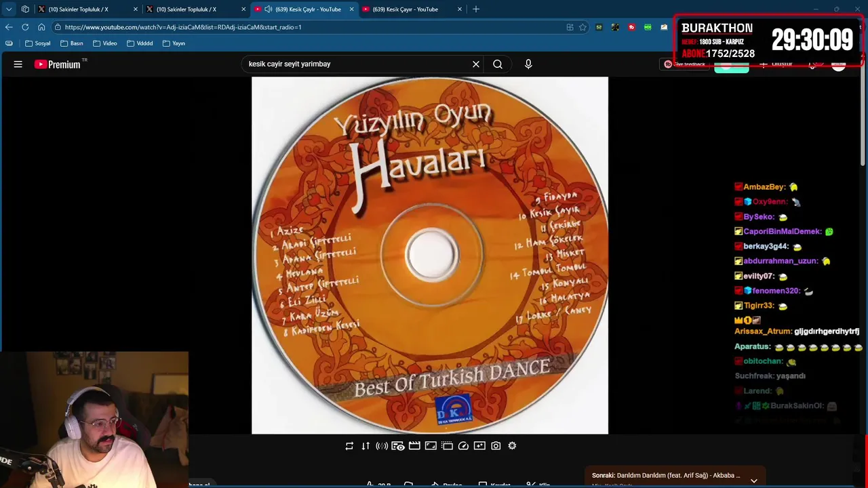Mute the audio-playing Kesik Çayır tab

pos(269,9)
